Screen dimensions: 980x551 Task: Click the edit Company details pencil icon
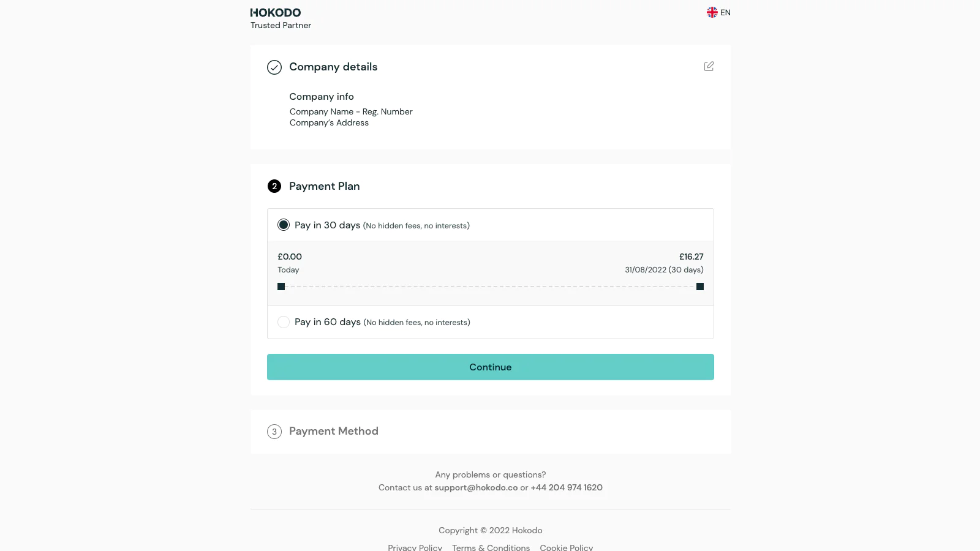tap(709, 66)
